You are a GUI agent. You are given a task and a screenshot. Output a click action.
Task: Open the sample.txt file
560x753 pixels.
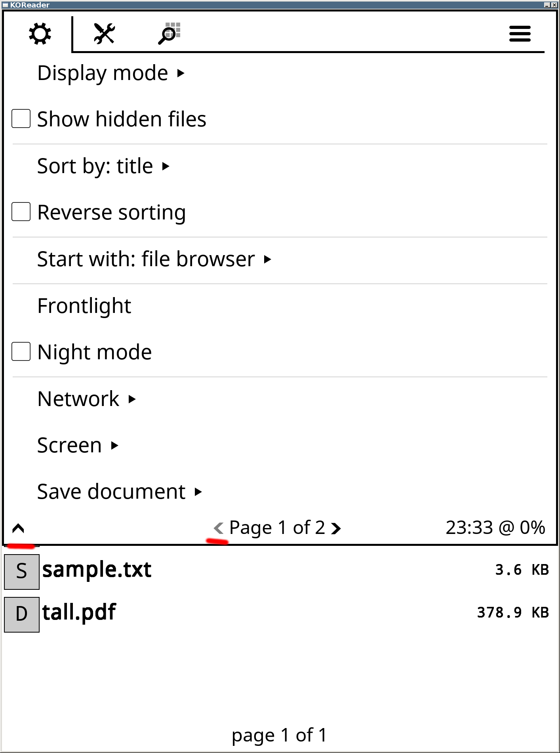(97, 570)
